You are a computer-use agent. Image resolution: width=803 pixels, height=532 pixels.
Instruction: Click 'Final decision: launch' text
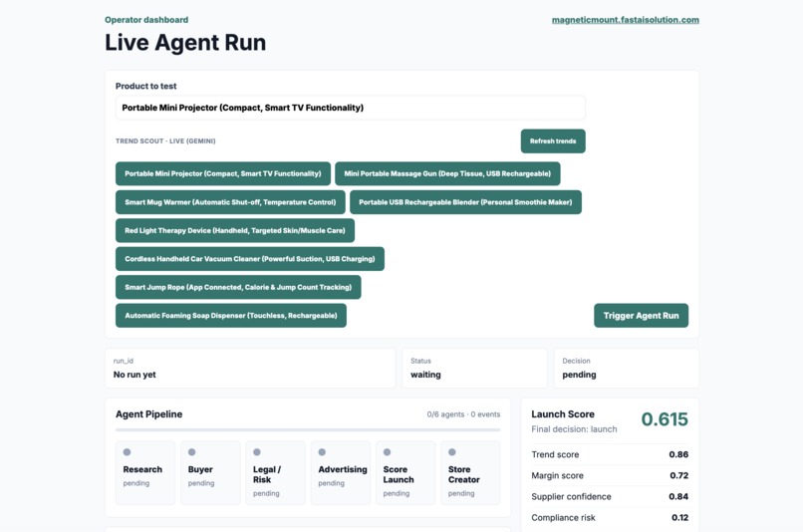574,429
